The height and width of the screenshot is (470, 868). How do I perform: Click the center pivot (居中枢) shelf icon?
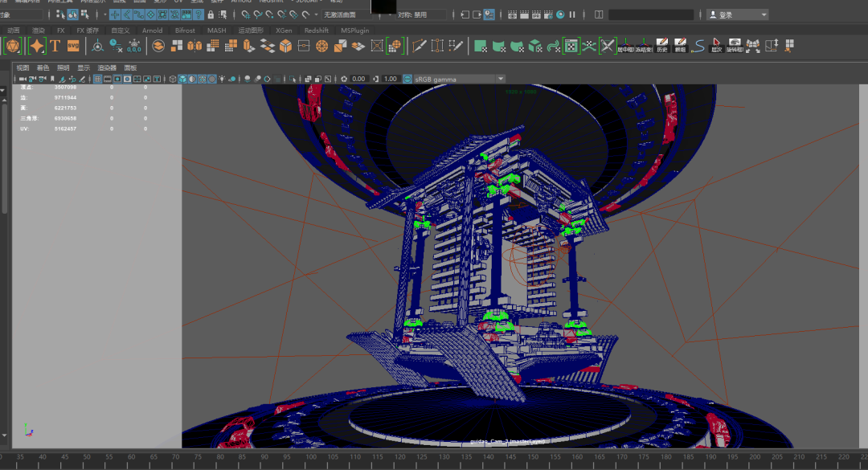point(626,46)
